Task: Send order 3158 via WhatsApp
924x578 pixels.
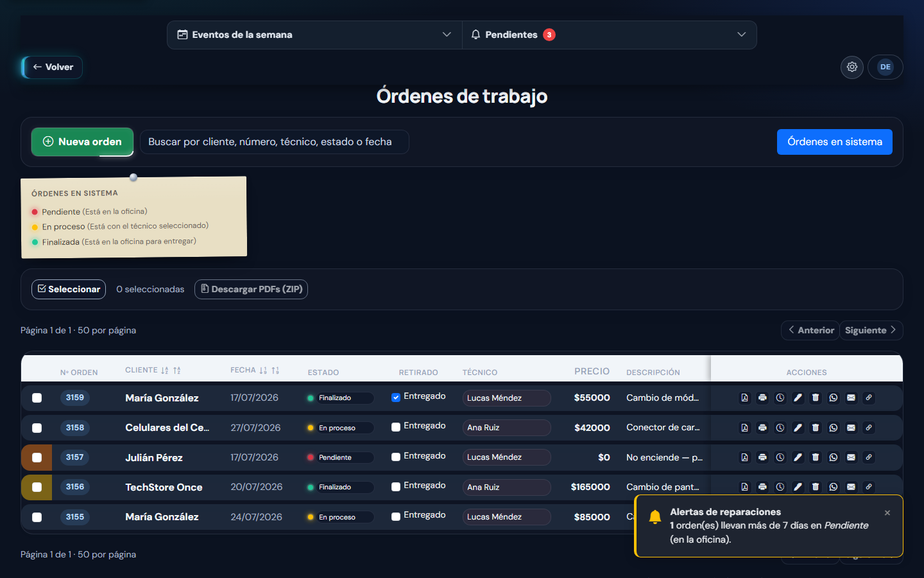Action: pyautogui.click(x=834, y=428)
